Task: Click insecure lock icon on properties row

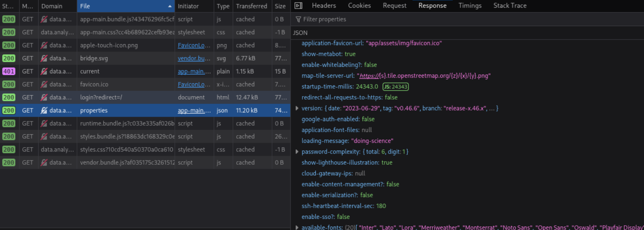Action: click(x=44, y=110)
